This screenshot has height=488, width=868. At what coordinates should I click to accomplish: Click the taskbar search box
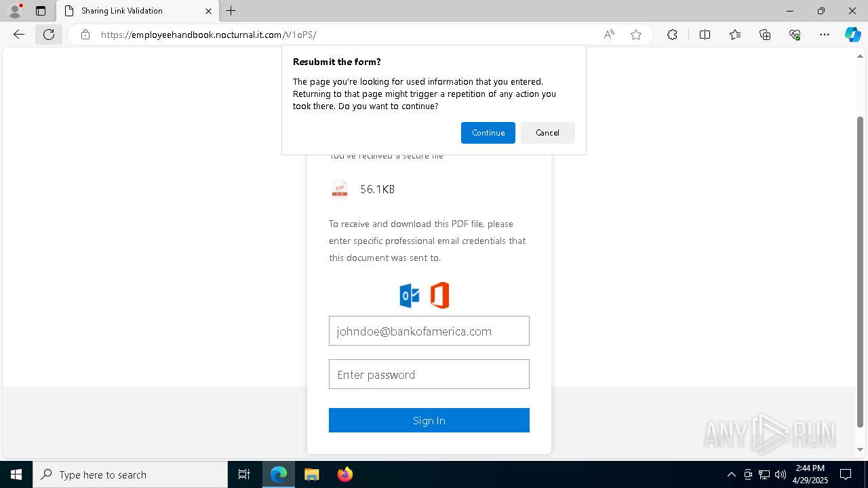(130, 474)
